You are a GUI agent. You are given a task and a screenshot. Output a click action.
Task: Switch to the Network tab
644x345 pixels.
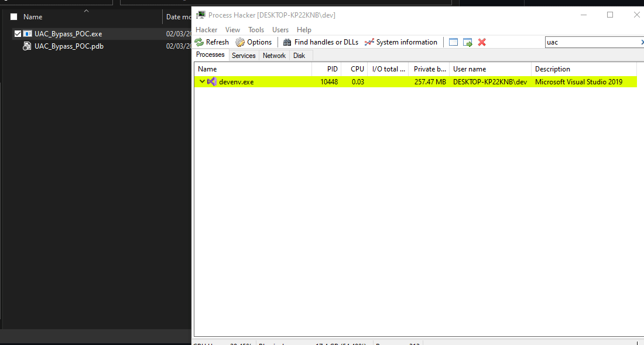click(x=274, y=56)
